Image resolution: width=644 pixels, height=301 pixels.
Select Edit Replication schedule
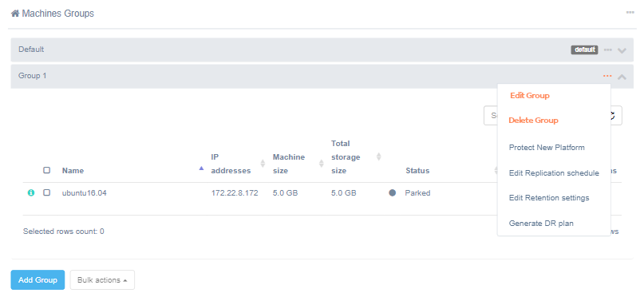[x=554, y=173]
